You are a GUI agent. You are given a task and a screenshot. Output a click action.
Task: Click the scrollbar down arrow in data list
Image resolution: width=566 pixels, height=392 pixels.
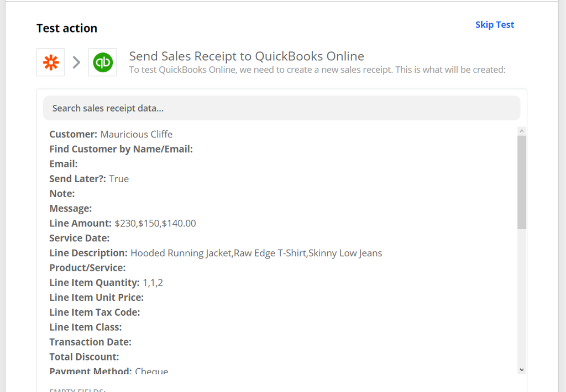[x=522, y=370]
